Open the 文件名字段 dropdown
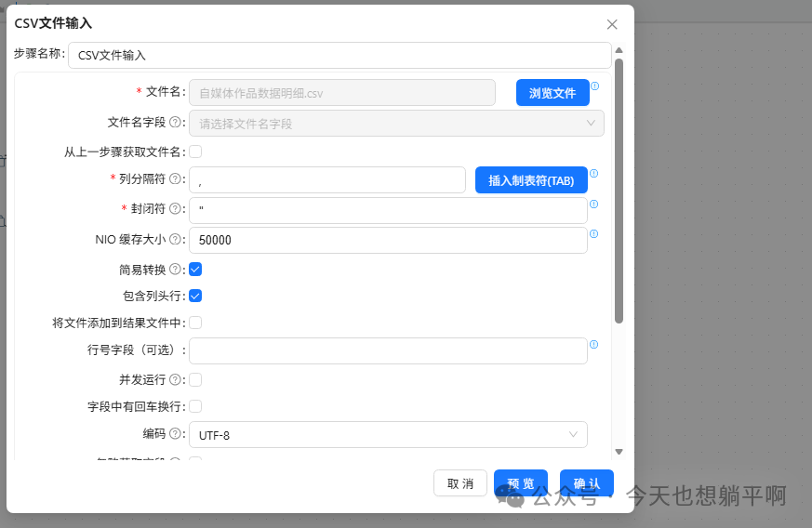 396,124
